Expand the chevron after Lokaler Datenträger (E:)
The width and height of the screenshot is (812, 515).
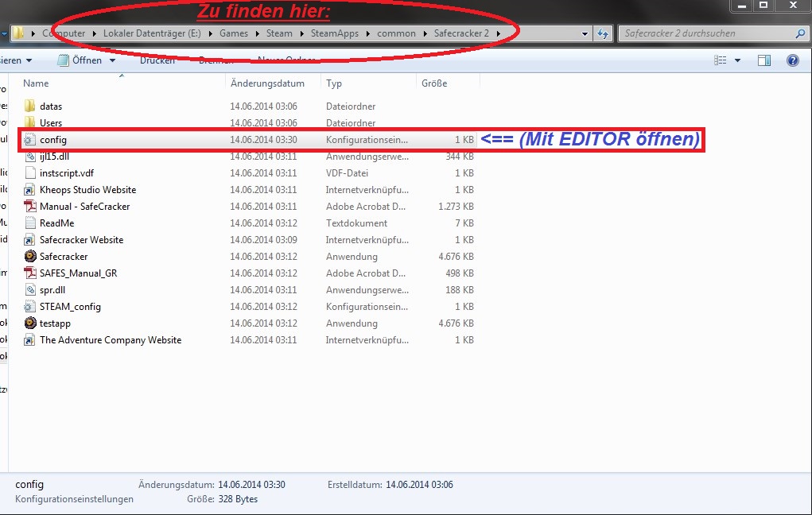click(210, 33)
